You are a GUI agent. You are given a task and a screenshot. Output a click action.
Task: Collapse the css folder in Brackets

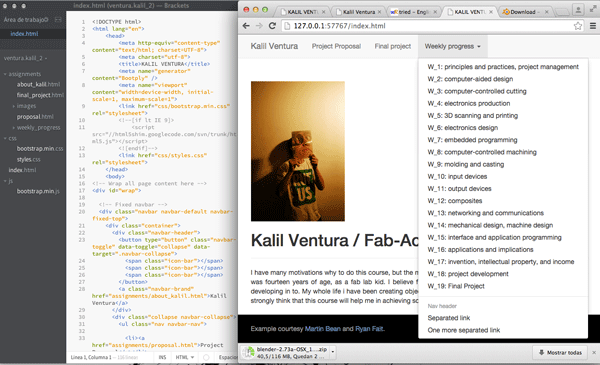click(x=5, y=138)
